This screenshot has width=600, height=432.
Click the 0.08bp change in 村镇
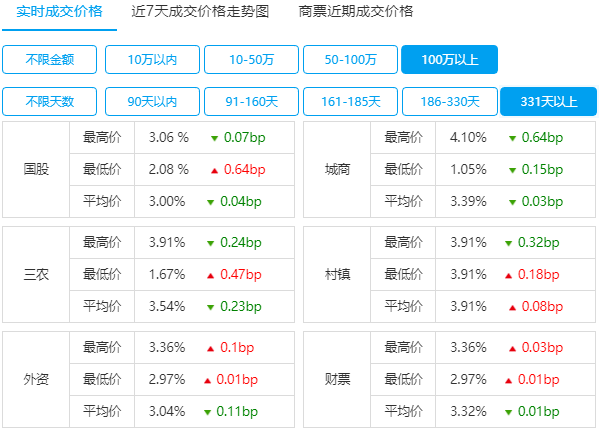542,306
